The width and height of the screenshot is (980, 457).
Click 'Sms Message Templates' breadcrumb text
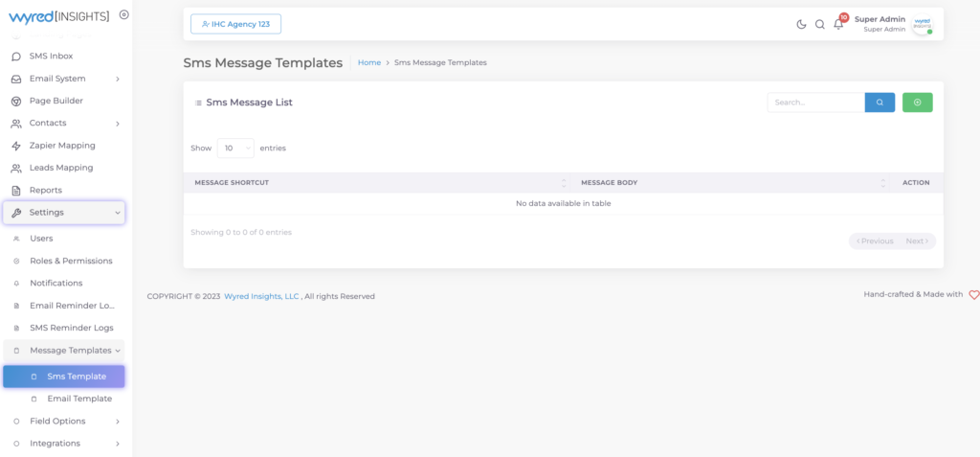[440, 62]
